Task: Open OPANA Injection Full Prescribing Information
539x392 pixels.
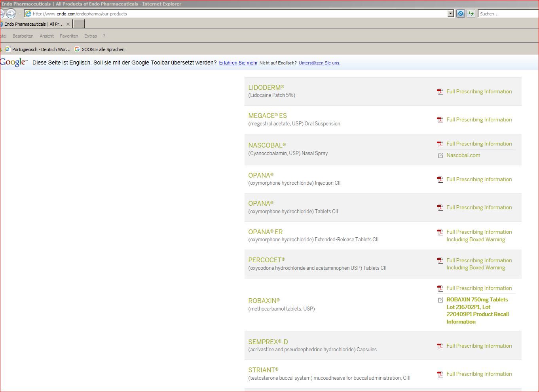Action: [479, 180]
